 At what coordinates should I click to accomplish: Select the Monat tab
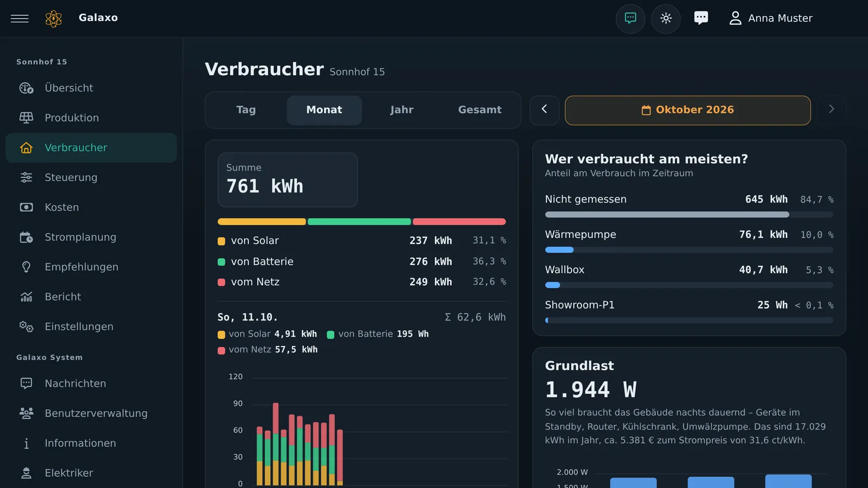tap(324, 110)
